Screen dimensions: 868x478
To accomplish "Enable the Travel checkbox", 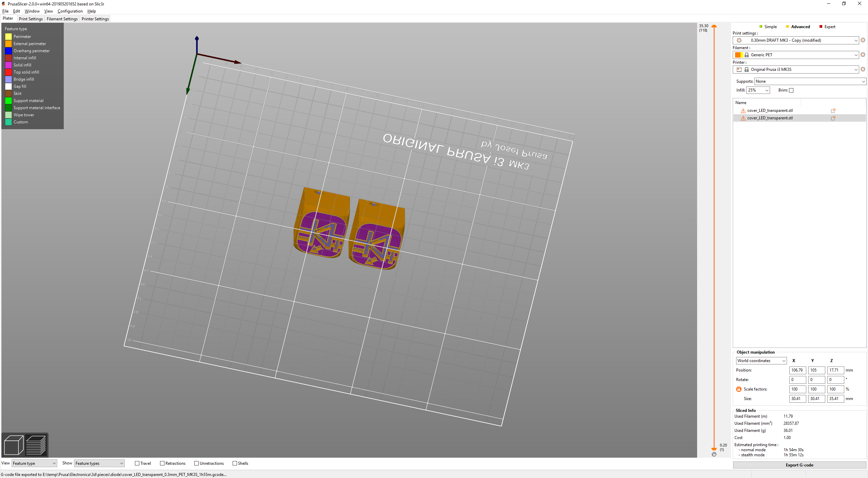I will point(137,463).
